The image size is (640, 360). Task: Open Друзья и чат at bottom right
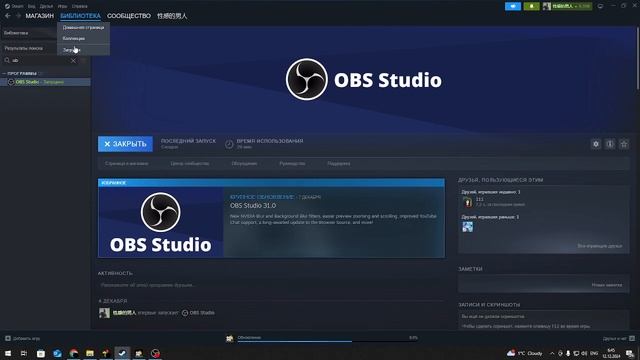click(x=618, y=338)
